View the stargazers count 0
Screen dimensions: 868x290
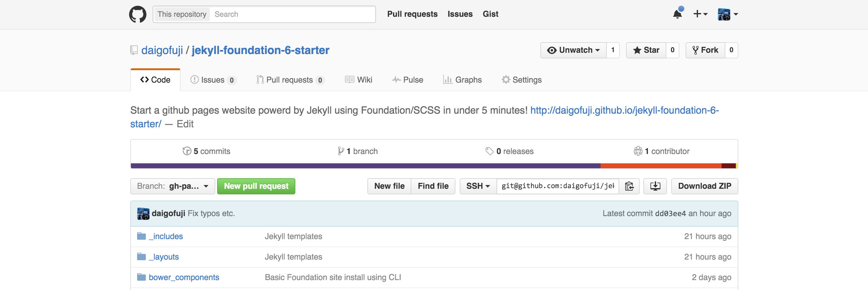coord(673,50)
